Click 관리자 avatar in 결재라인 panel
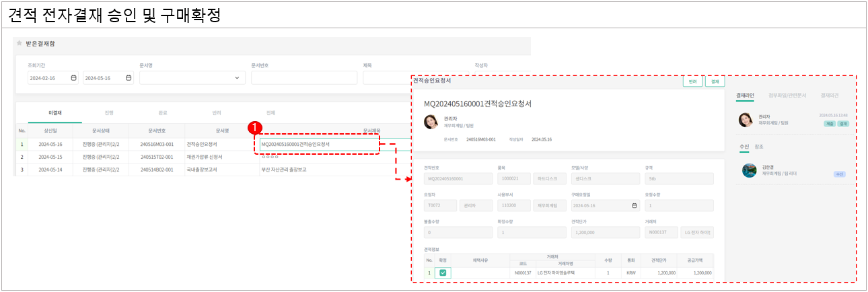868x292 pixels. [x=746, y=120]
